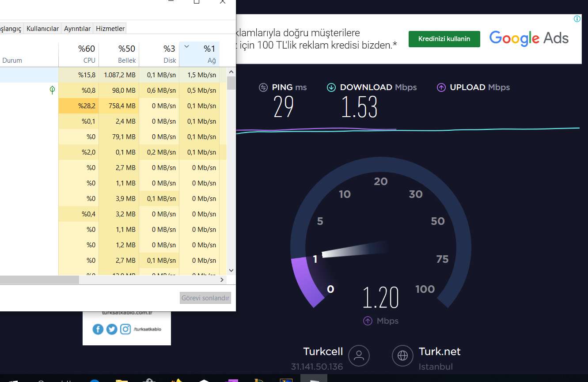
Task: Click the Task Manager vertical scrollbar up arrow
Action: (x=231, y=72)
